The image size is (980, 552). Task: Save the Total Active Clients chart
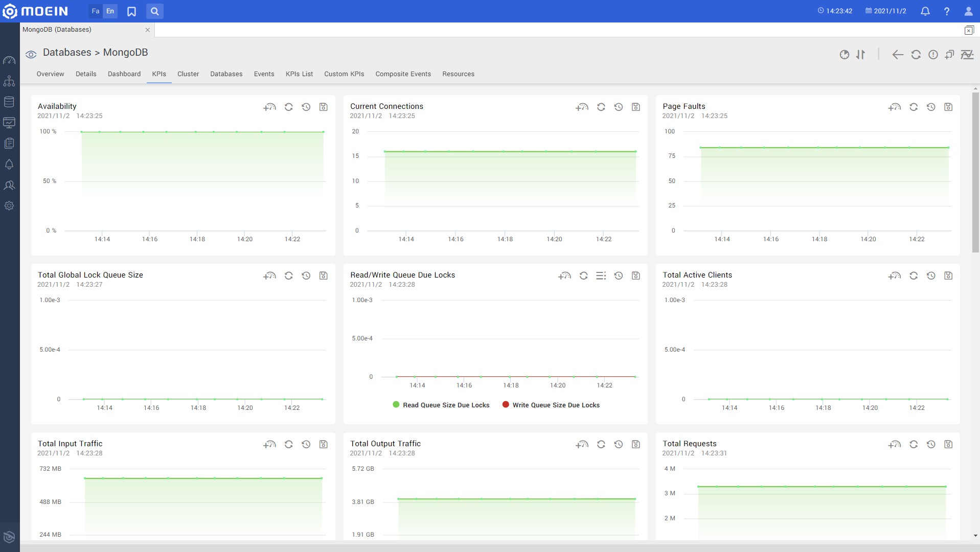point(948,276)
